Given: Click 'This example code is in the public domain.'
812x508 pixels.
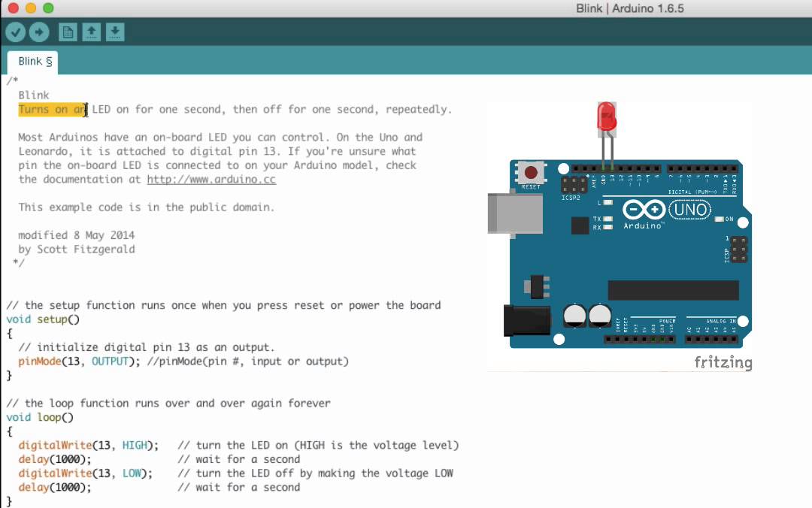Looking at the screenshot, I should click(x=146, y=207).
